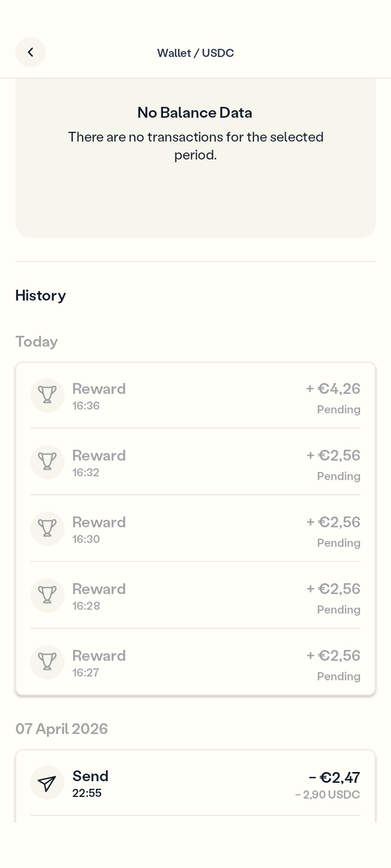Open the Reward transaction at 16:28
The width and height of the screenshot is (391, 868).
click(x=195, y=596)
